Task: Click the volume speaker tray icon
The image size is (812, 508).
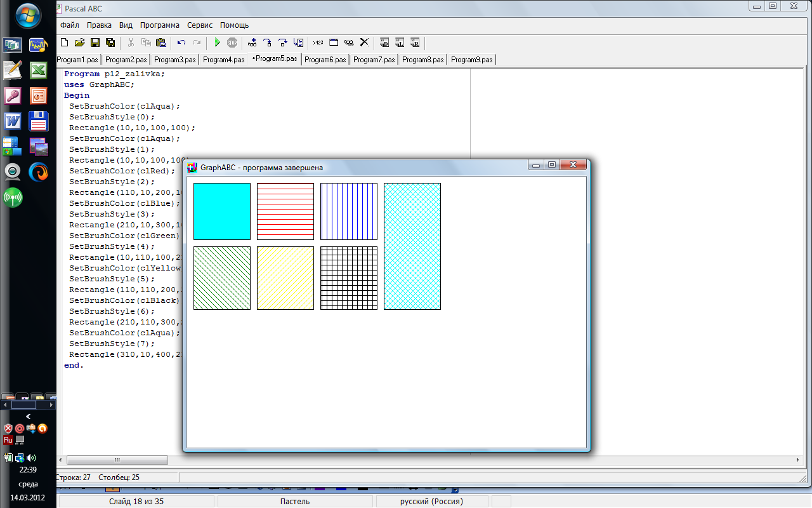Action: [31, 457]
